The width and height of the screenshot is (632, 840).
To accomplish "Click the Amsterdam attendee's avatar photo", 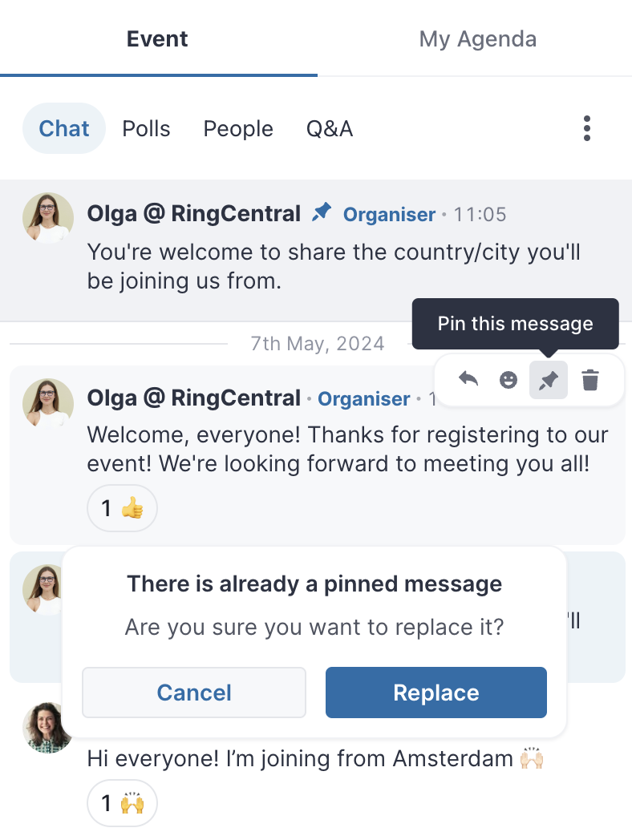I will pyautogui.click(x=47, y=728).
